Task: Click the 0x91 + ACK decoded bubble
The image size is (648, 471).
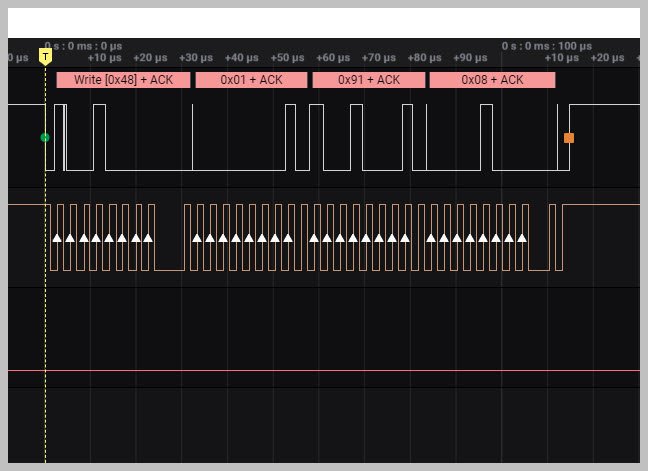Action: point(368,80)
